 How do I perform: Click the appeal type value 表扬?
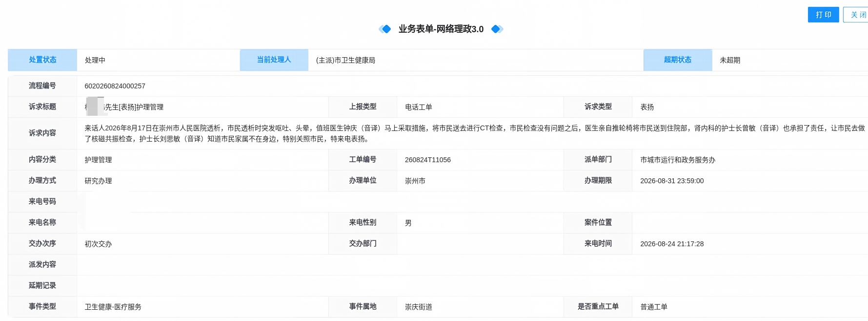pyautogui.click(x=647, y=107)
